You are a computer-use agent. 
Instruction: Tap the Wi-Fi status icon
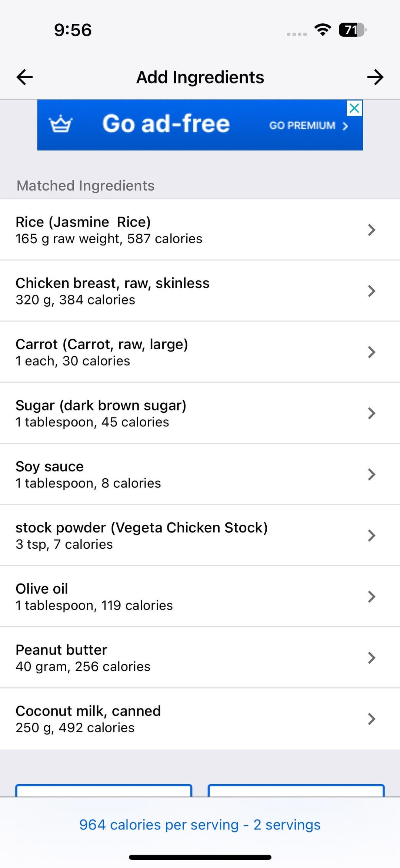coord(323,30)
